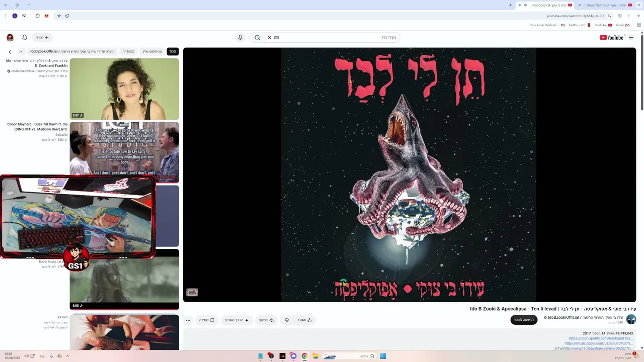Open the Zooki and Franklin video thumbnail

click(124, 89)
